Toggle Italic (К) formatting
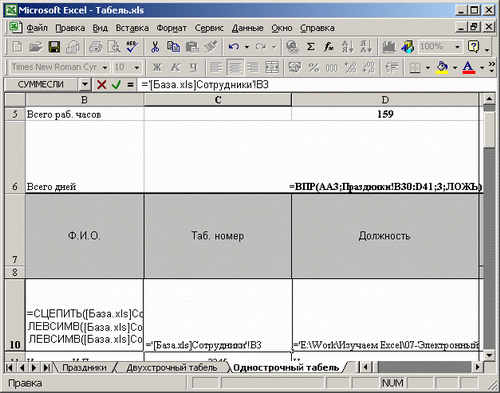 pos(175,68)
